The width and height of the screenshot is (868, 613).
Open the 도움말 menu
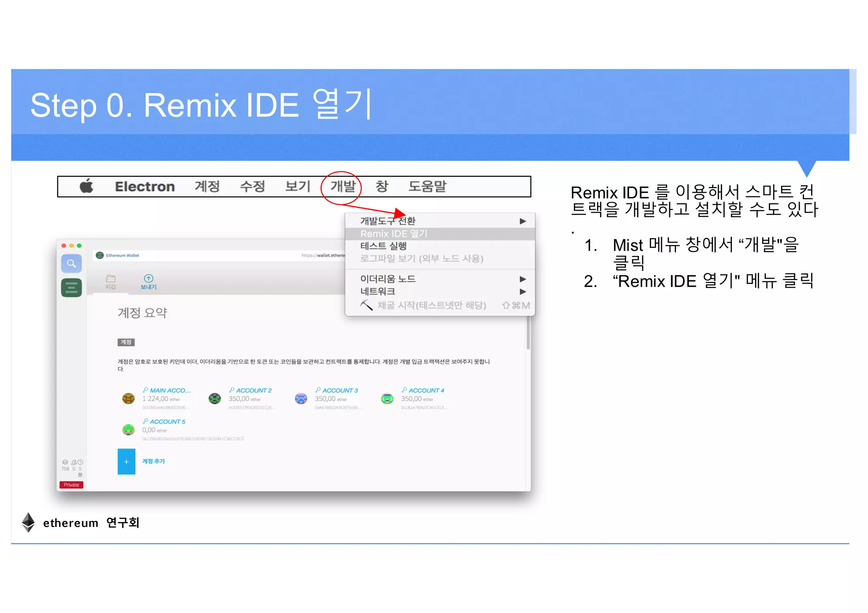tap(427, 186)
